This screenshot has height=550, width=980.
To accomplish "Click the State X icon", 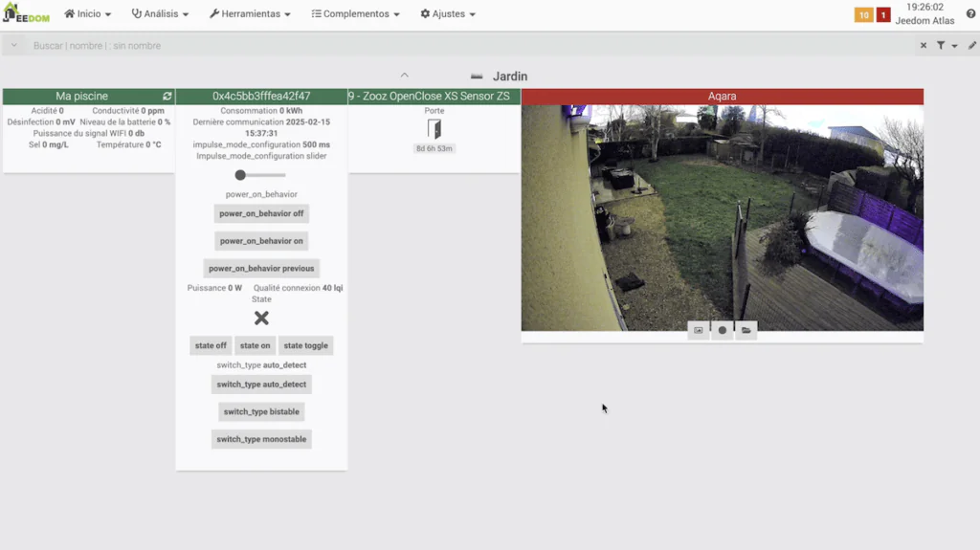I will [261, 319].
